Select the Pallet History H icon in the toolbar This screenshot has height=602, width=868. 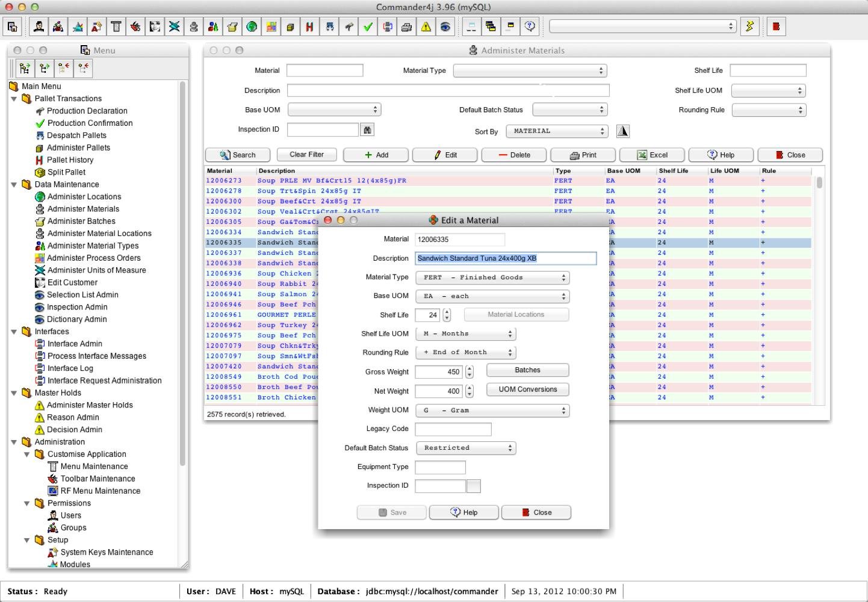[309, 26]
